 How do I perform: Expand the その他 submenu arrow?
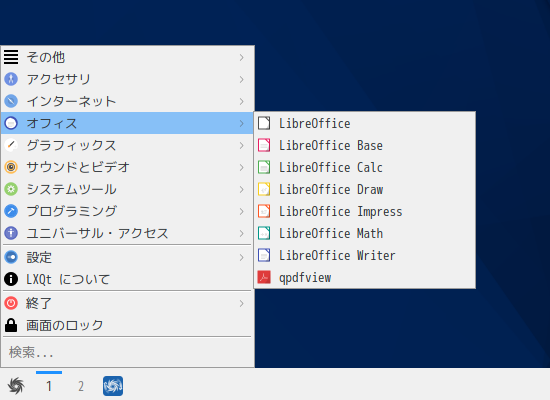(241, 57)
